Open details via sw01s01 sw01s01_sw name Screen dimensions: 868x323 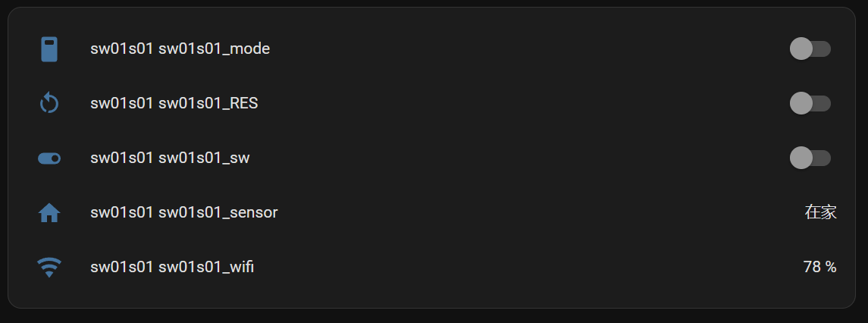pyautogui.click(x=170, y=158)
